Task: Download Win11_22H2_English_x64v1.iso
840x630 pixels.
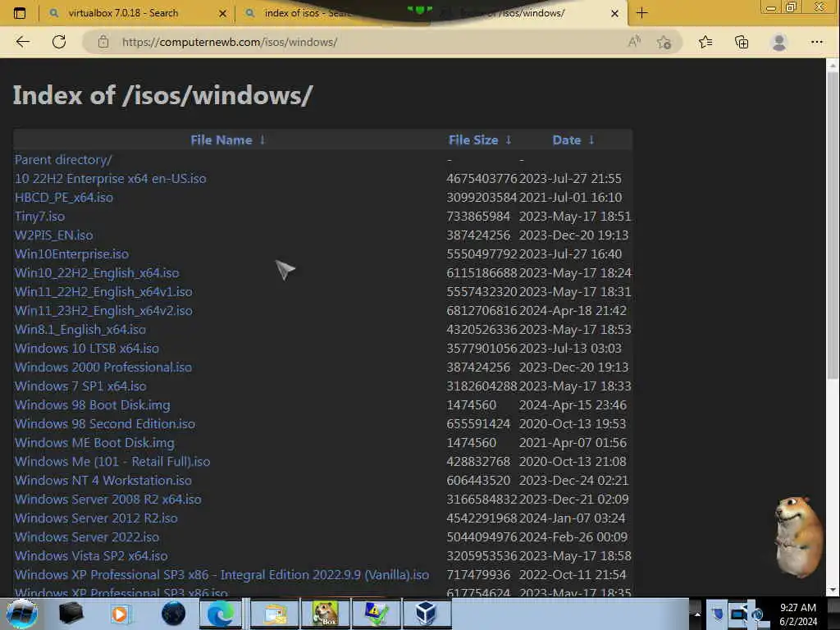Action: [x=103, y=291]
